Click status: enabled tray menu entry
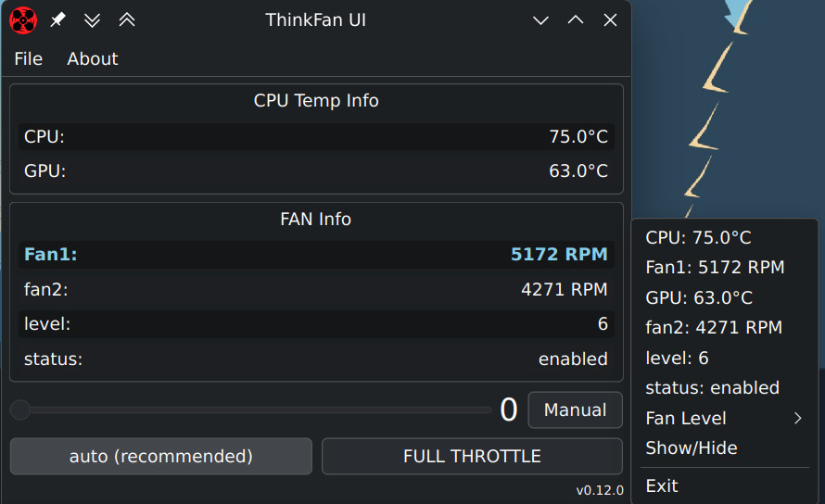The width and height of the screenshot is (825, 504). tap(712, 387)
